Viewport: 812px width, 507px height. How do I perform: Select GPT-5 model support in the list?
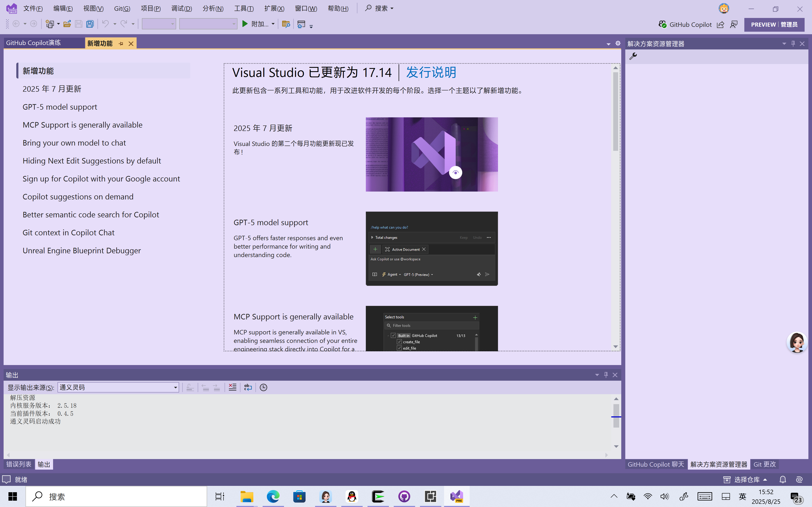click(60, 107)
